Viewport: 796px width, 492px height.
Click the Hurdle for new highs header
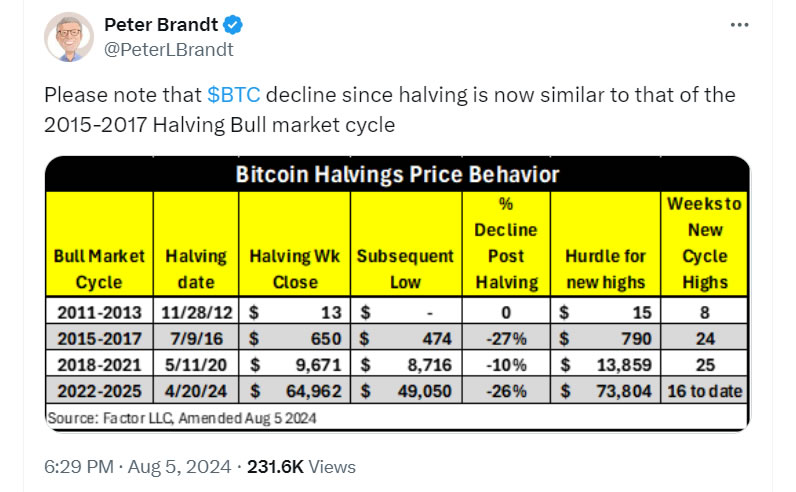605,270
